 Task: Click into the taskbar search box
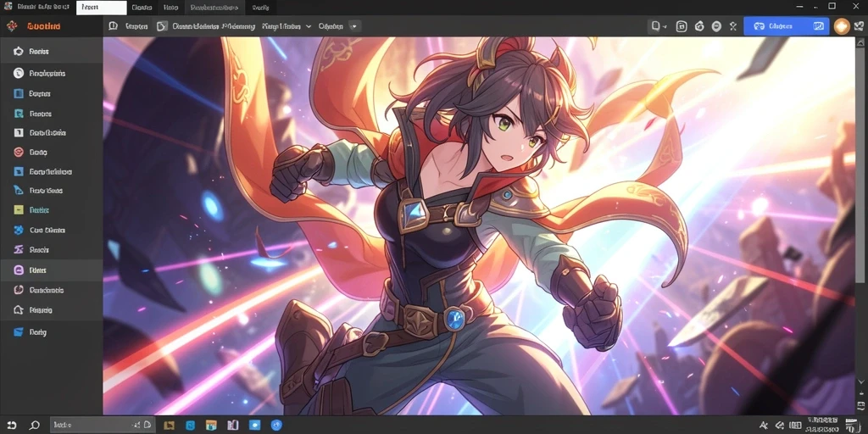103,426
